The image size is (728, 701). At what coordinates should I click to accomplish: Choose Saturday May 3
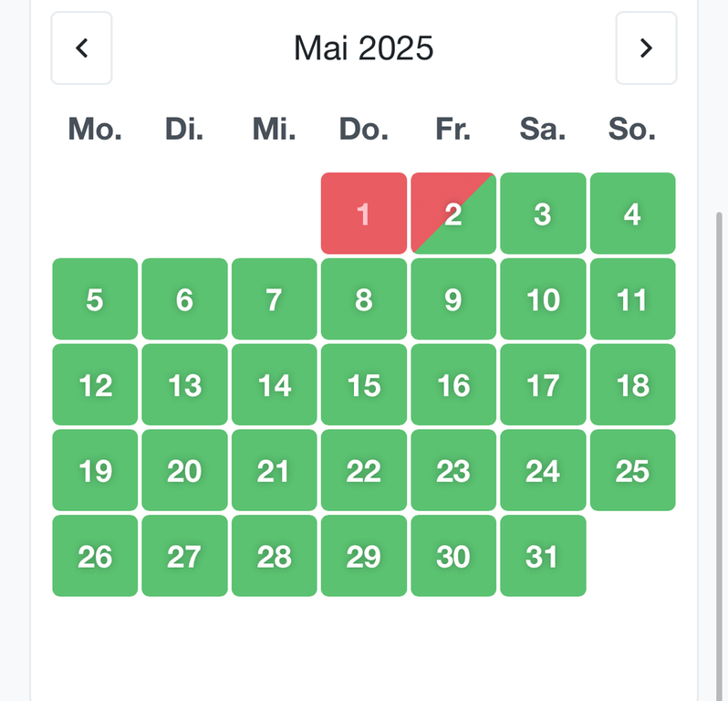[543, 214]
